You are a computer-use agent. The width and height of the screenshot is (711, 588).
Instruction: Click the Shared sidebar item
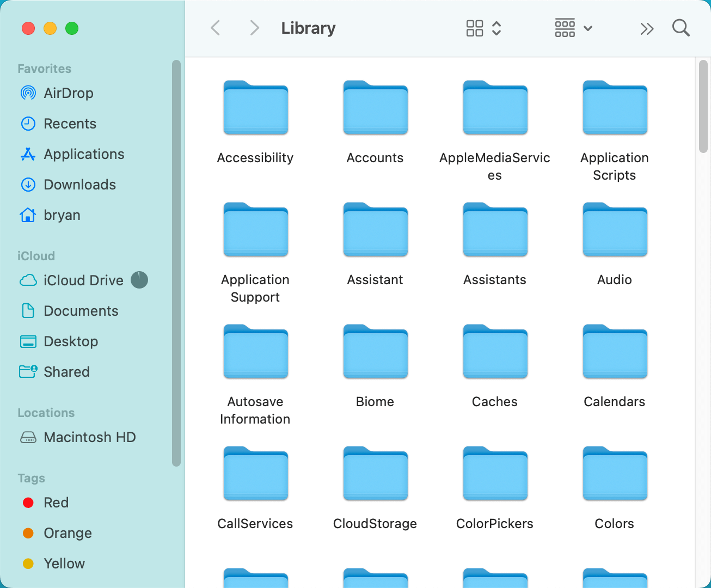66,372
